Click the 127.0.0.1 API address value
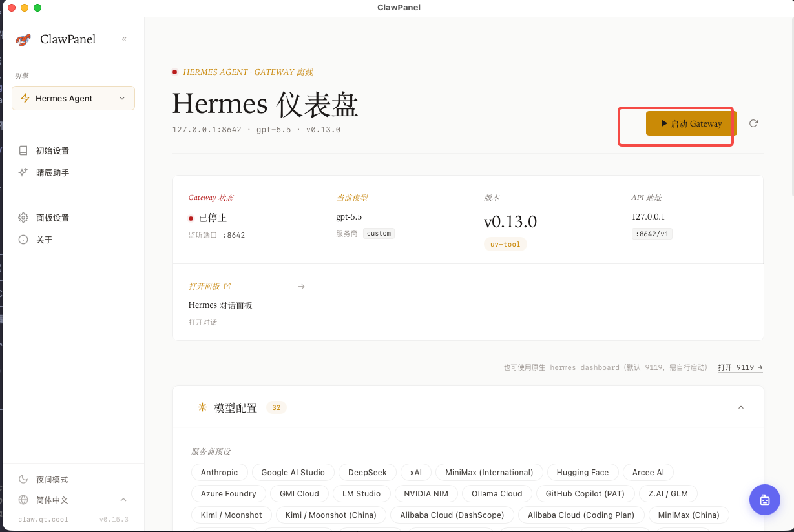This screenshot has height=532, width=794. tap(648, 217)
